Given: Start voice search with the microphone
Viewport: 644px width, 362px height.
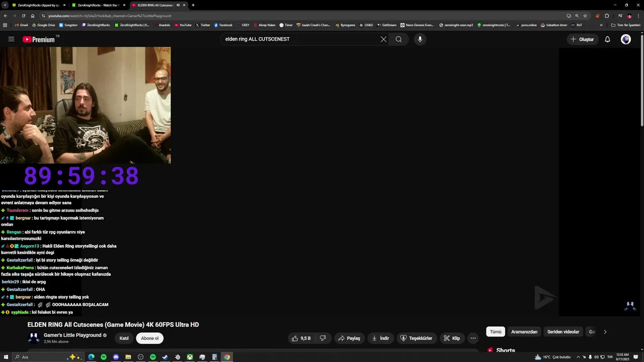Looking at the screenshot, I should (420, 39).
